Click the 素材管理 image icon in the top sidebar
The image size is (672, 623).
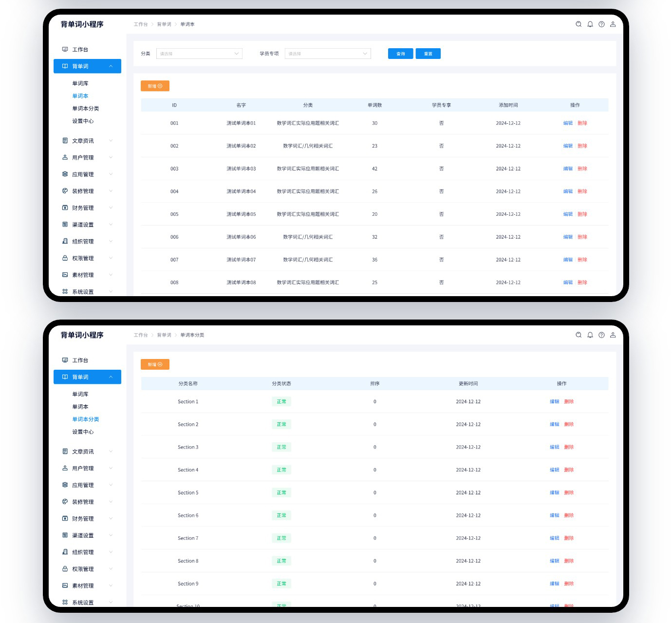click(x=65, y=275)
